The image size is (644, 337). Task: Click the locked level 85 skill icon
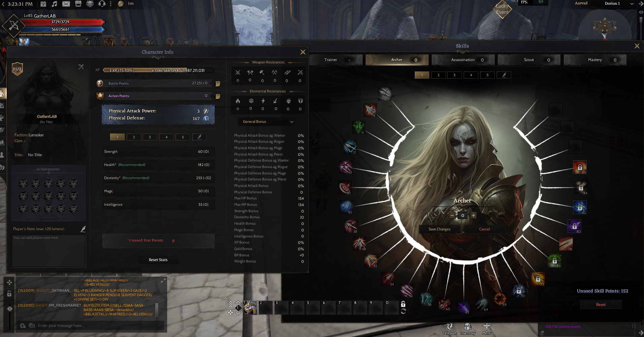(x=580, y=167)
